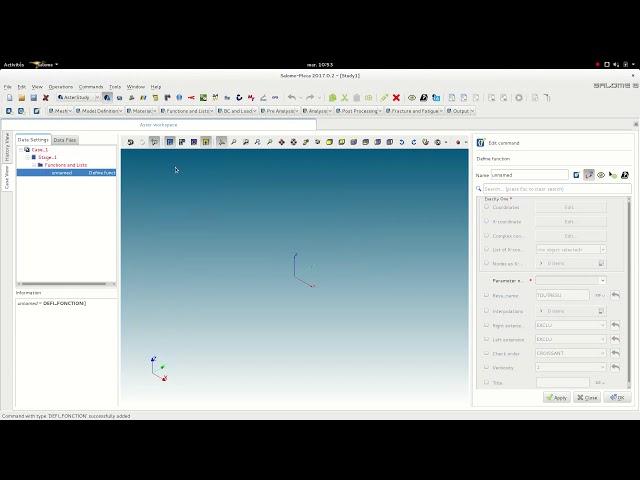Screen dimensions: 640x480
Task: Open a study with the folder icon
Action: [22, 98]
